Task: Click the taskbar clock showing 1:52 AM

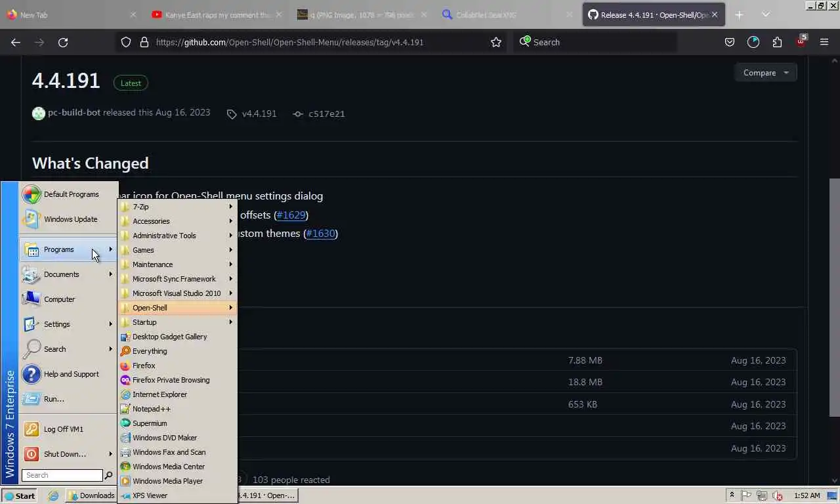Action: click(807, 495)
